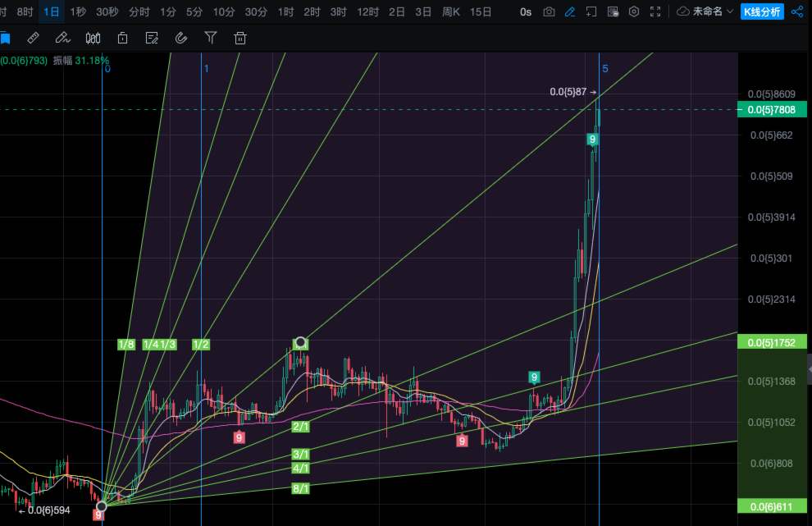Select the ruler measurement tool
812x526 pixels.
click(33, 38)
